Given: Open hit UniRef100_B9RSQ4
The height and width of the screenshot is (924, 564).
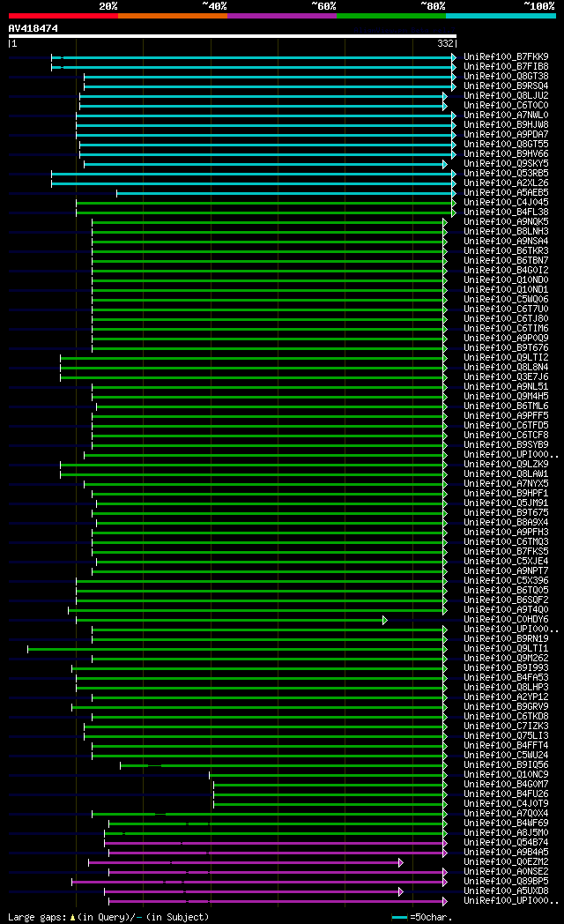Looking at the screenshot, I should [506, 86].
